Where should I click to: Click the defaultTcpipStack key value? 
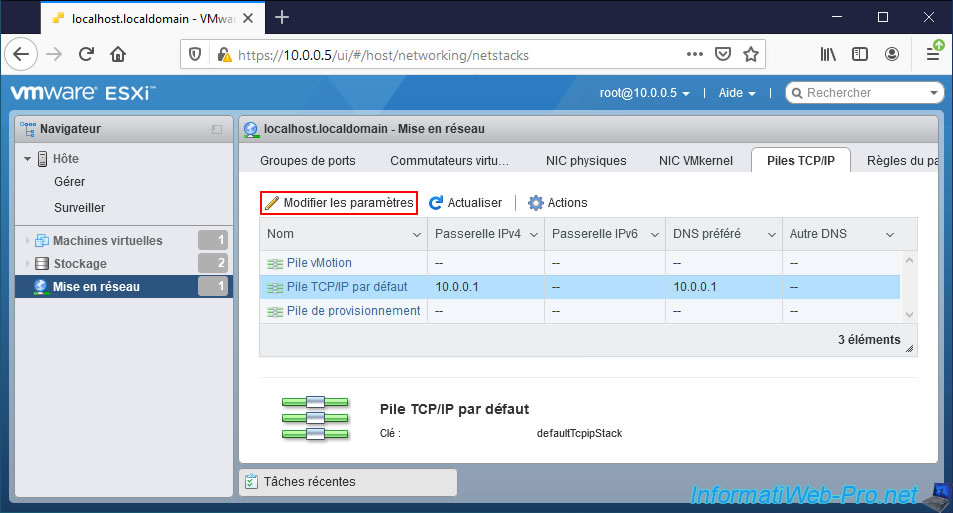coord(579,433)
